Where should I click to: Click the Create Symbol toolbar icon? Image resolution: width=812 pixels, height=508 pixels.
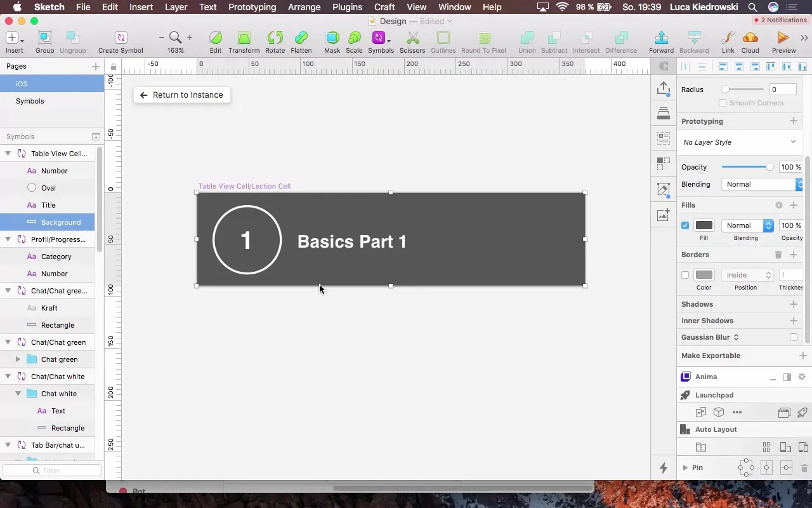(121, 41)
